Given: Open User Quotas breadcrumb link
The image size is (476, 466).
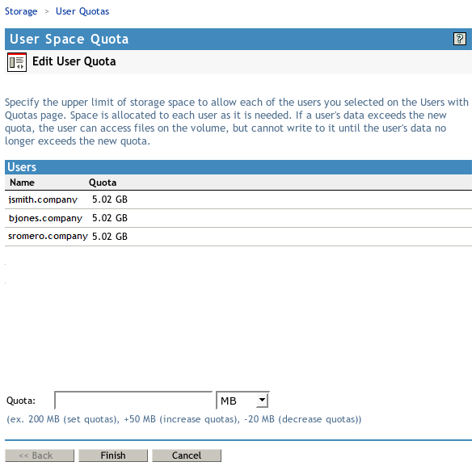Looking at the screenshot, I should coord(82,11).
